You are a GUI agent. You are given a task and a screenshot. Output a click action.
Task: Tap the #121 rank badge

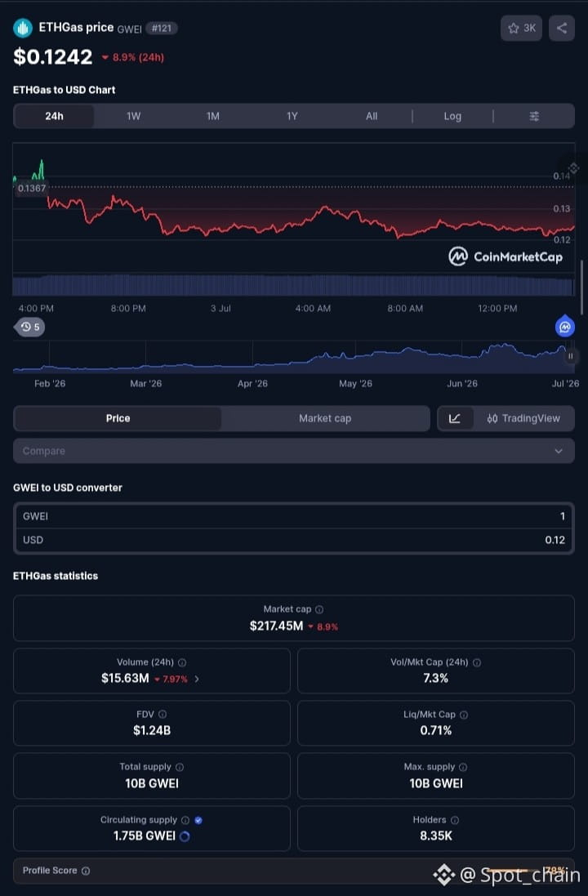coord(162,28)
